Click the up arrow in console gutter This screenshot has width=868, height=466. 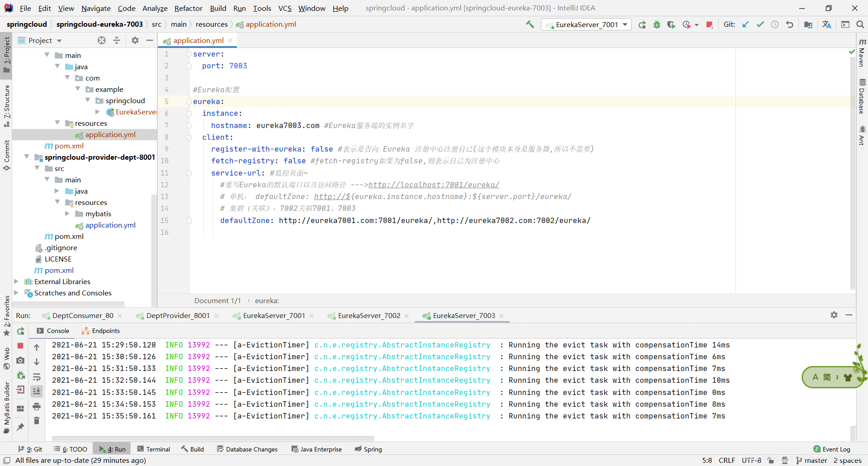pyautogui.click(x=37, y=347)
